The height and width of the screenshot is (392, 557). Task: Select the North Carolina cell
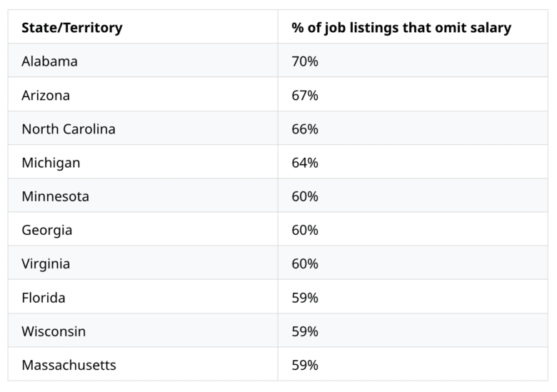pos(69,129)
